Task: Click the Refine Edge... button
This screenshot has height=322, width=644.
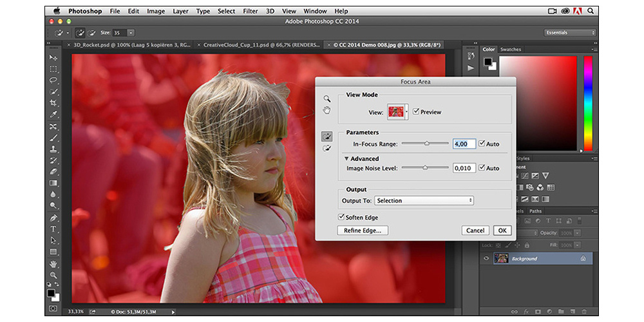Action: (363, 231)
